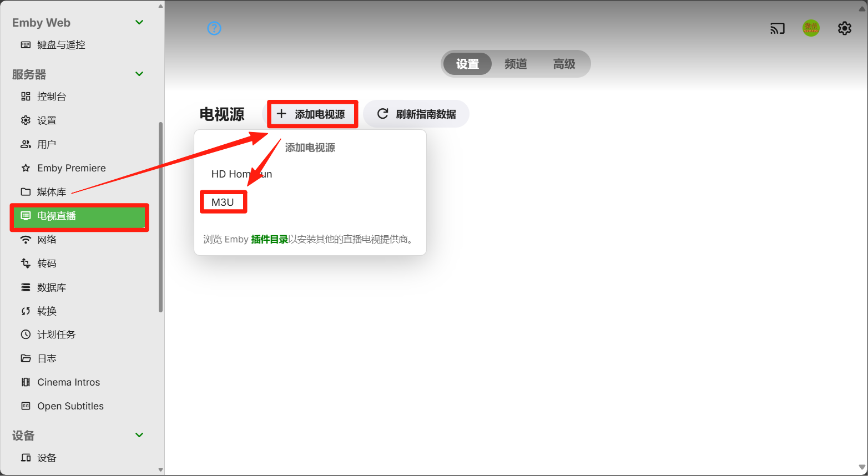This screenshot has width=868, height=476.
Task: Open Console (控制台) in sidebar
Action: point(52,97)
